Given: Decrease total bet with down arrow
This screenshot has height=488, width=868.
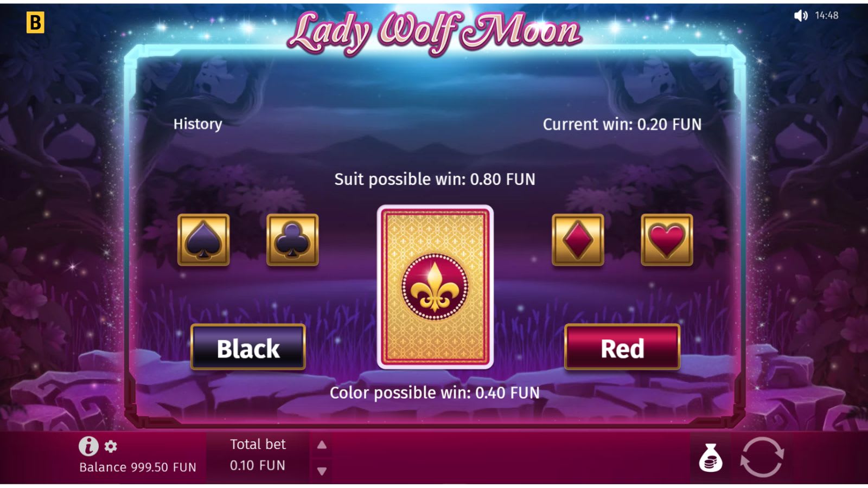Looking at the screenshot, I should tap(322, 471).
